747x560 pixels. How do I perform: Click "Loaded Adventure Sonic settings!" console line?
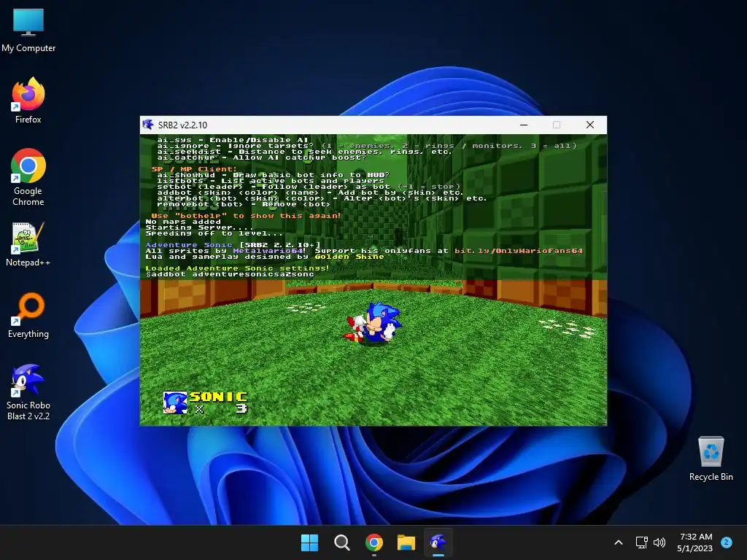237,268
